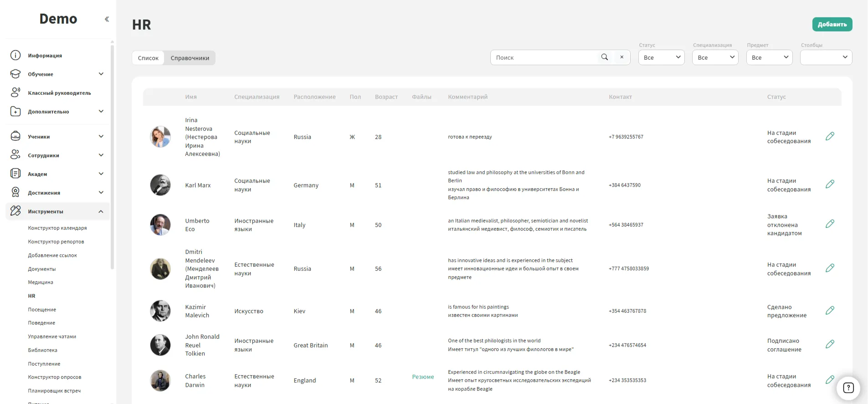This screenshot has height=404, width=868.
Task: Click the Информация info icon in sidebar
Action: tap(15, 56)
